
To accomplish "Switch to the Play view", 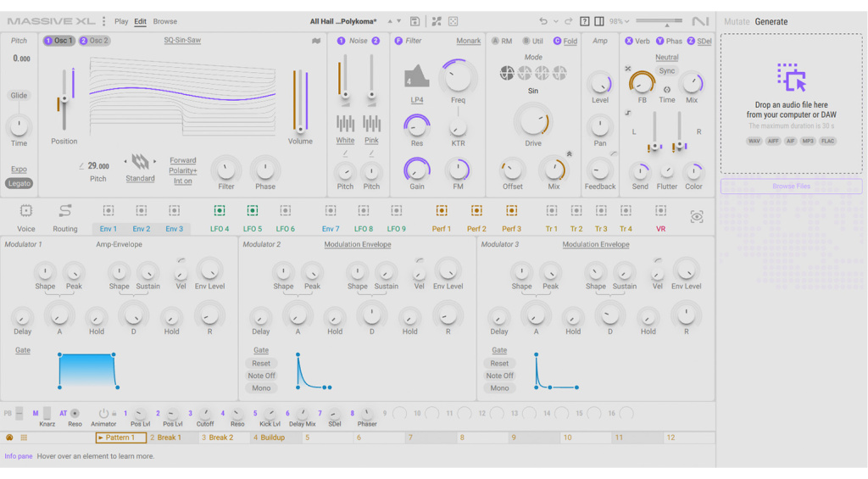I will [x=121, y=21].
